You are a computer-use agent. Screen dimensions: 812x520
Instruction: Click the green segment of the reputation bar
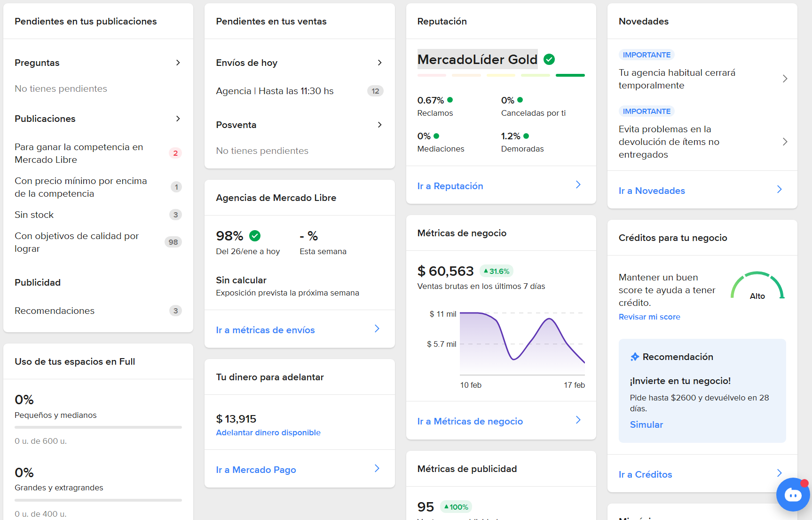[x=570, y=75]
